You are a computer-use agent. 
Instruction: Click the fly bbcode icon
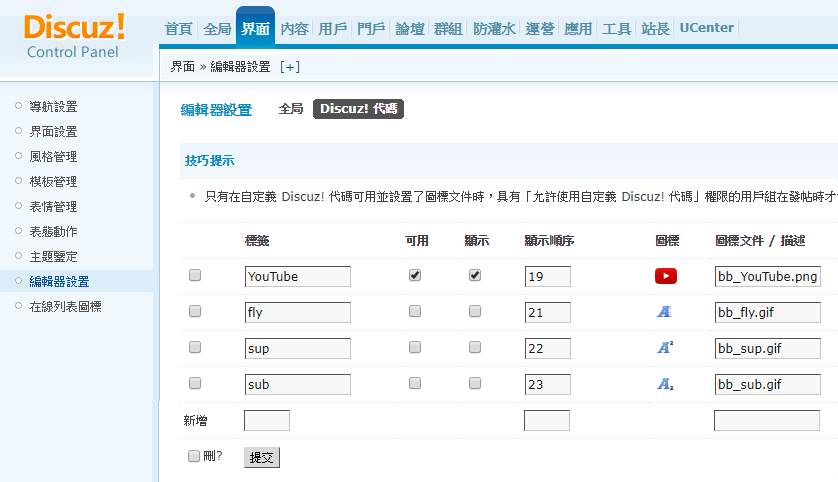(664, 312)
